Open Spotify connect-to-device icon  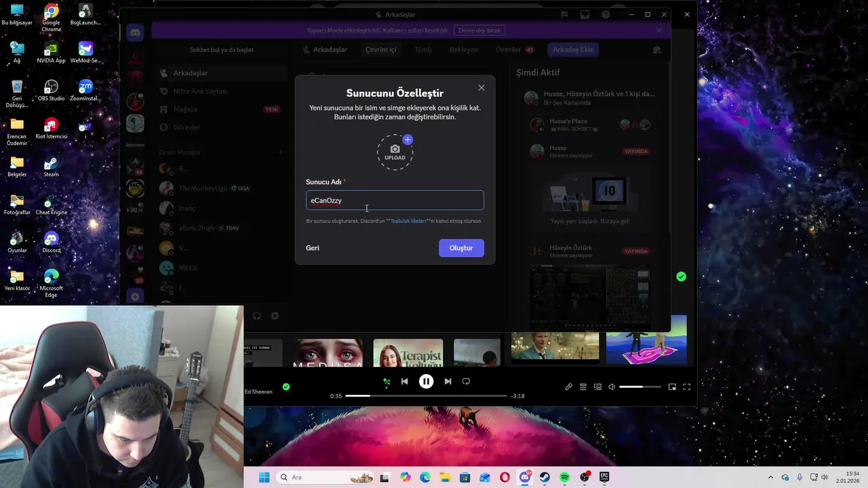click(x=597, y=387)
